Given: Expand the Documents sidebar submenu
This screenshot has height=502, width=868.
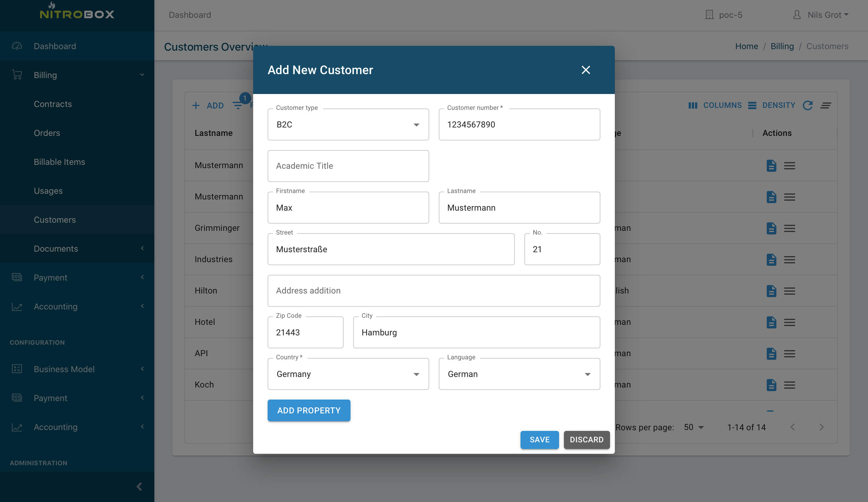Looking at the screenshot, I should (x=56, y=249).
